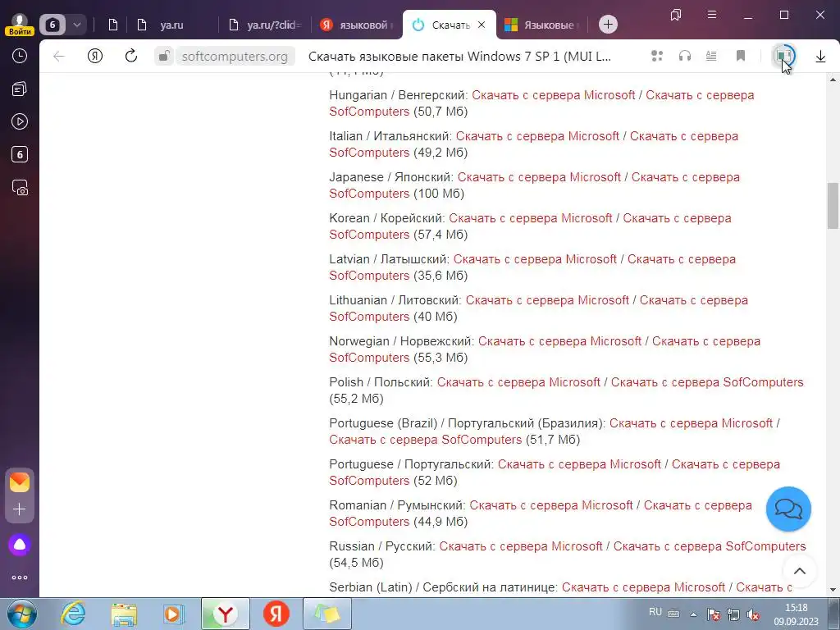The width and height of the screenshot is (840, 630).
Task: Download Portuguese pack from Microsoft server
Action: click(x=579, y=464)
